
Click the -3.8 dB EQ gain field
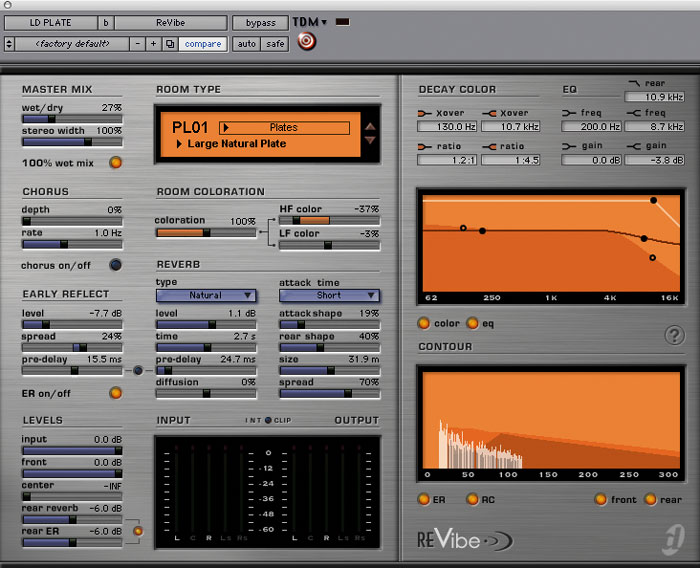pos(654,160)
